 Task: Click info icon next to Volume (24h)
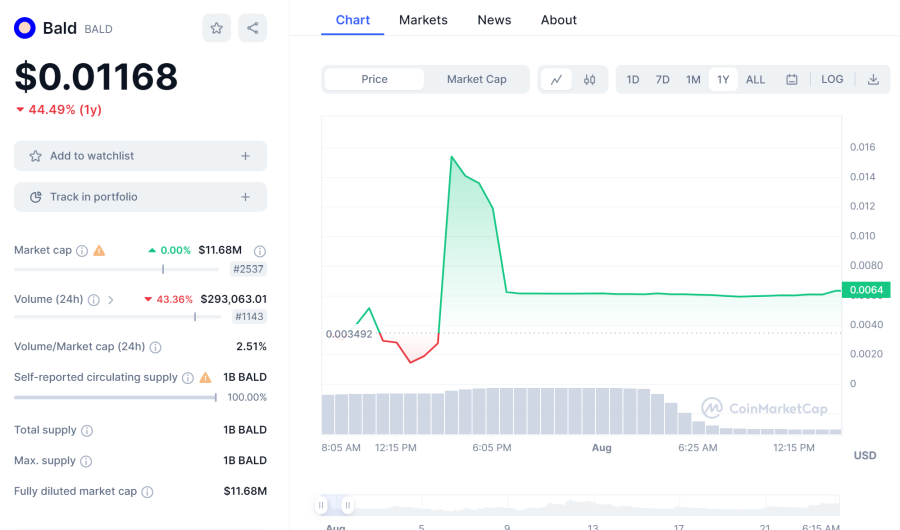pos(94,300)
